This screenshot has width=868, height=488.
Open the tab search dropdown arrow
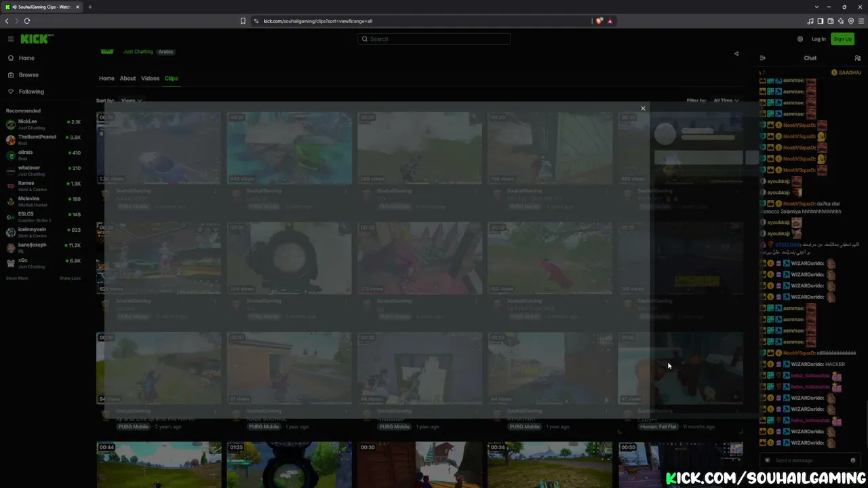pyautogui.click(x=816, y=7)
